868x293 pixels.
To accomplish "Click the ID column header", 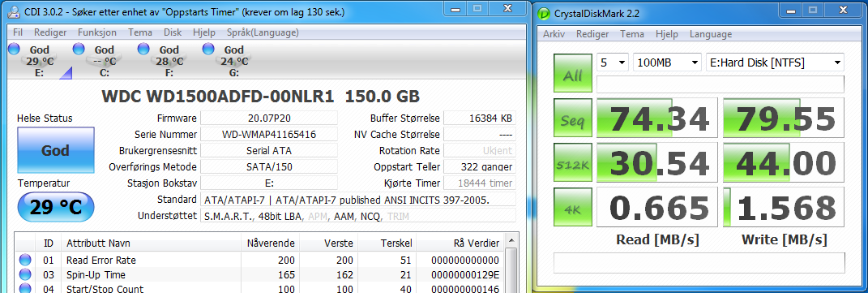I will click(49, 243).
